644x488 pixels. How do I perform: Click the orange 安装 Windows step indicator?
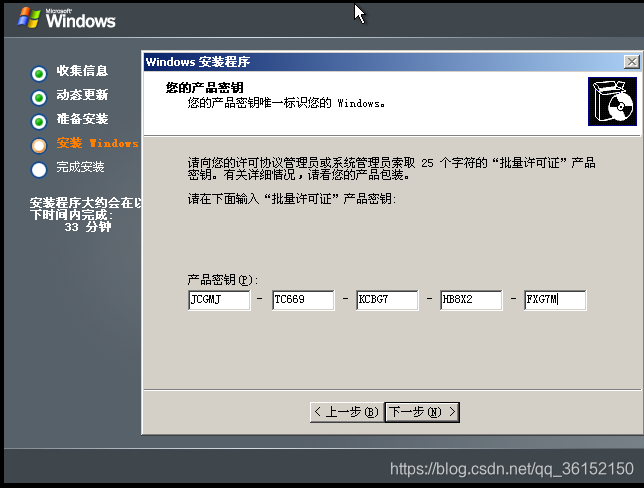[x=39, y=145]
